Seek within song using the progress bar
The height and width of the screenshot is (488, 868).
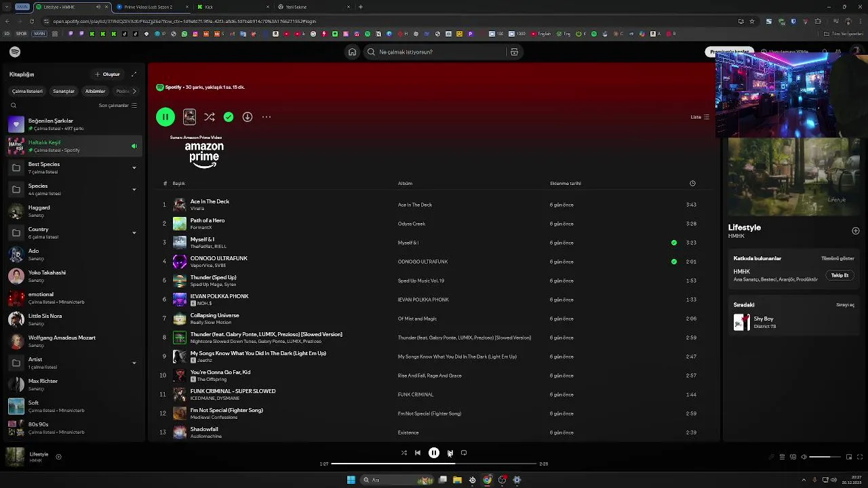pos(434,464)
